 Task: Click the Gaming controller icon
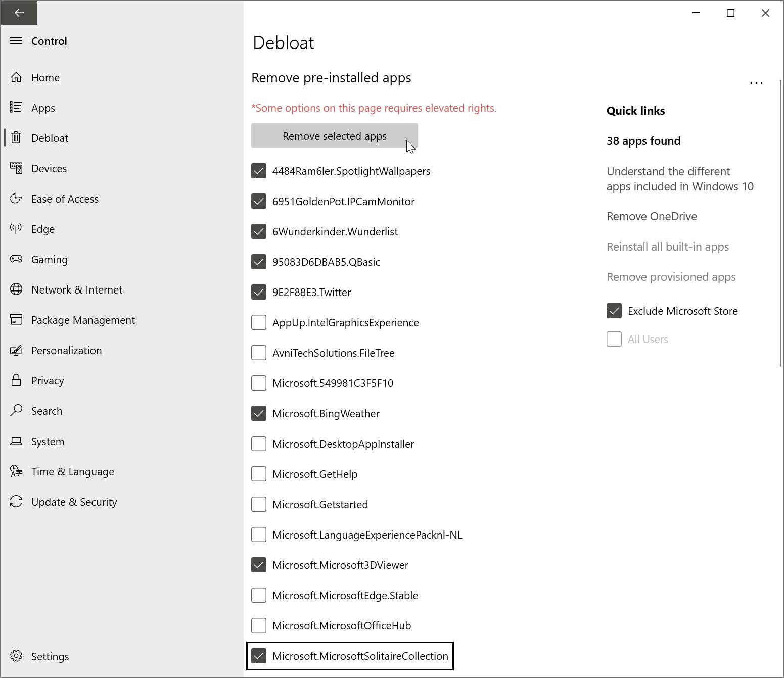click(16, 259)
